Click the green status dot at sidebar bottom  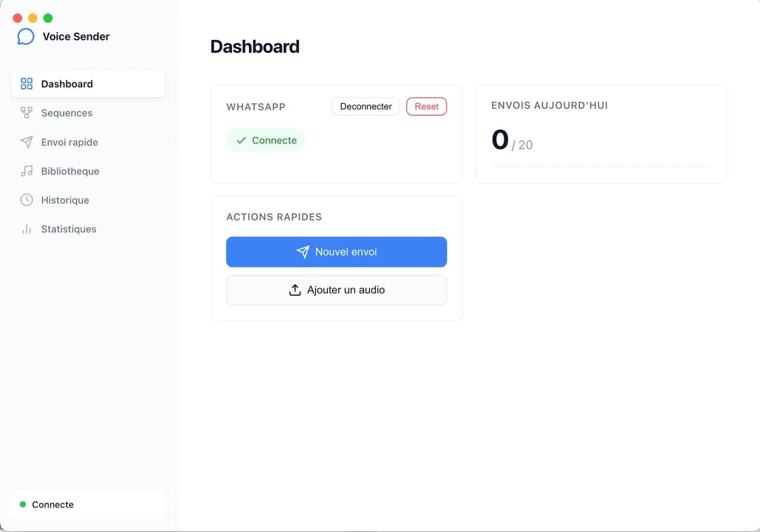click(23, 505)
